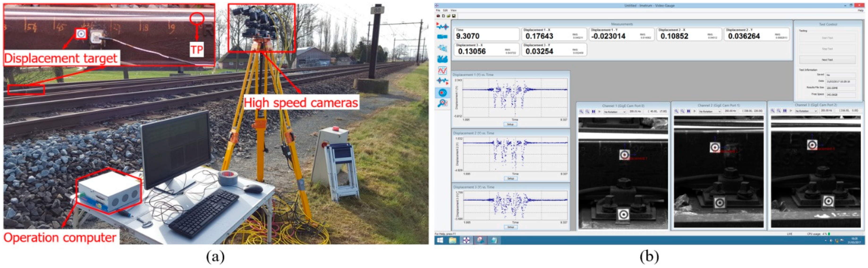Screen dimensions: 868x268
Task: Click Channel 2 frame rate field
Action: point(730,111)
